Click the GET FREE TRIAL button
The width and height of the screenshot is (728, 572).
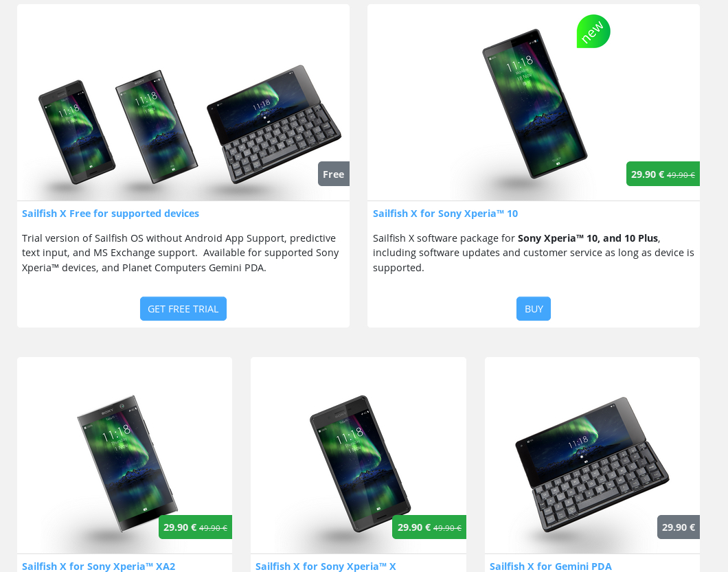coord(183,309)
